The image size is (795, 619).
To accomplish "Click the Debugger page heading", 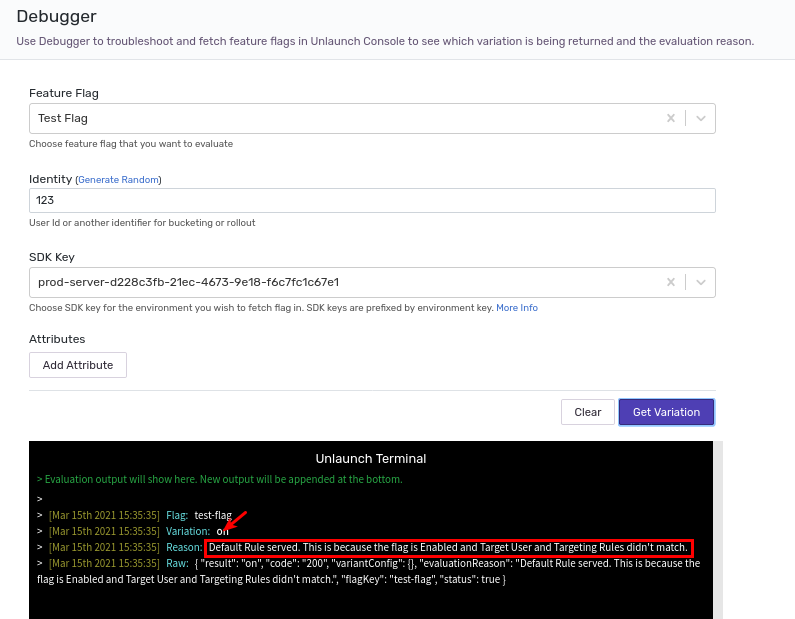I will [x=56, y=16].
